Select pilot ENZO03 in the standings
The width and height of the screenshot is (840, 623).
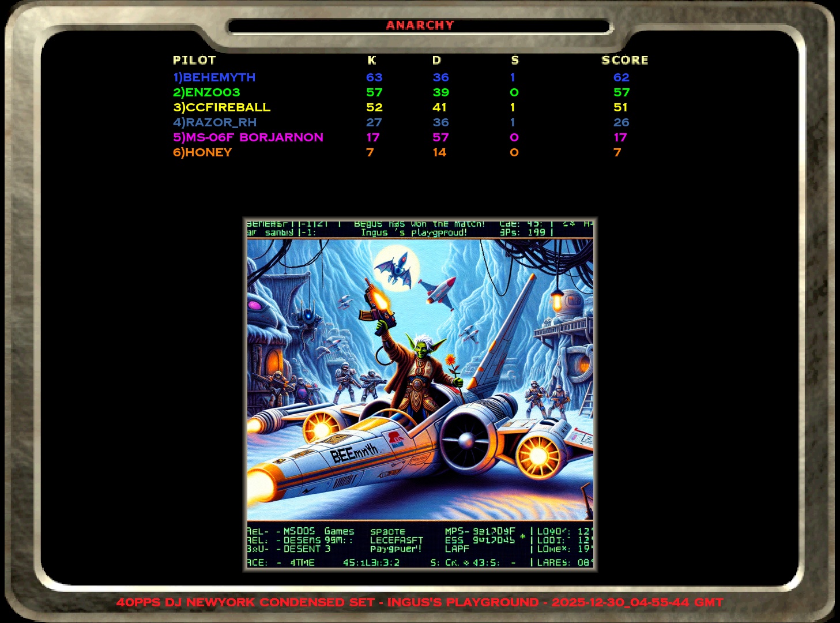205,92
